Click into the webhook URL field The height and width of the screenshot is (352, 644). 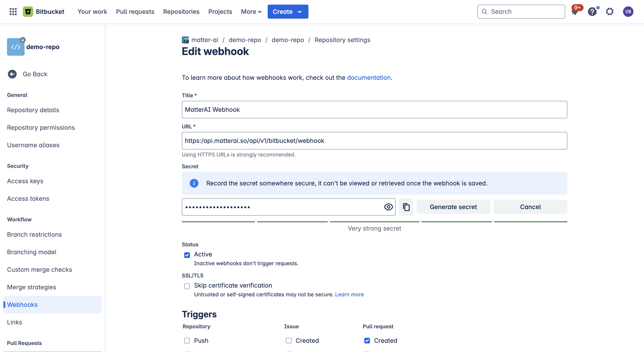374,140
